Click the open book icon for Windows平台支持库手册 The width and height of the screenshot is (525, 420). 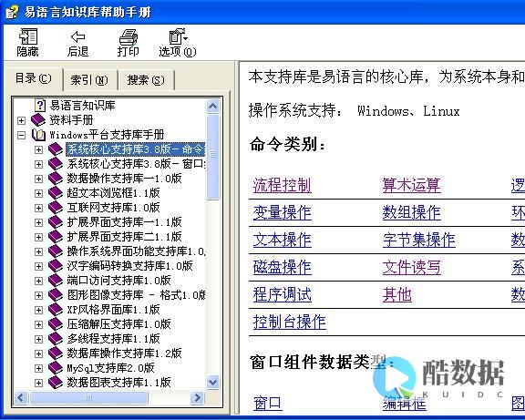tap(38, 135)
